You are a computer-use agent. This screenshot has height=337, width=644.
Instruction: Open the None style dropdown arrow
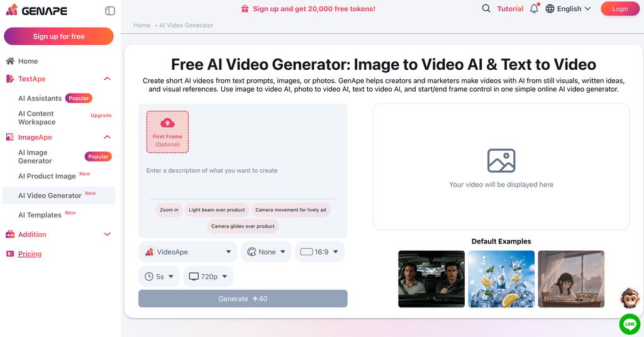coord(282,251)
